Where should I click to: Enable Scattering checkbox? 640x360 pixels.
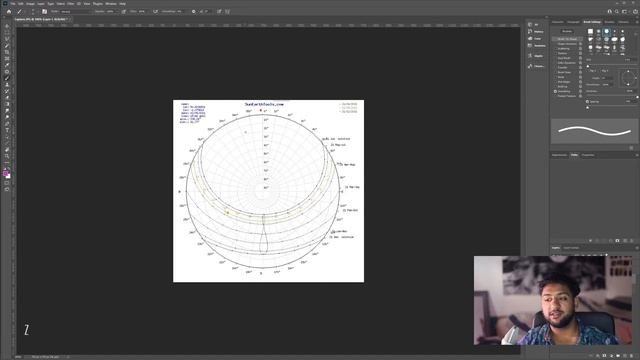pyautogui.click(x=556, y=49)
